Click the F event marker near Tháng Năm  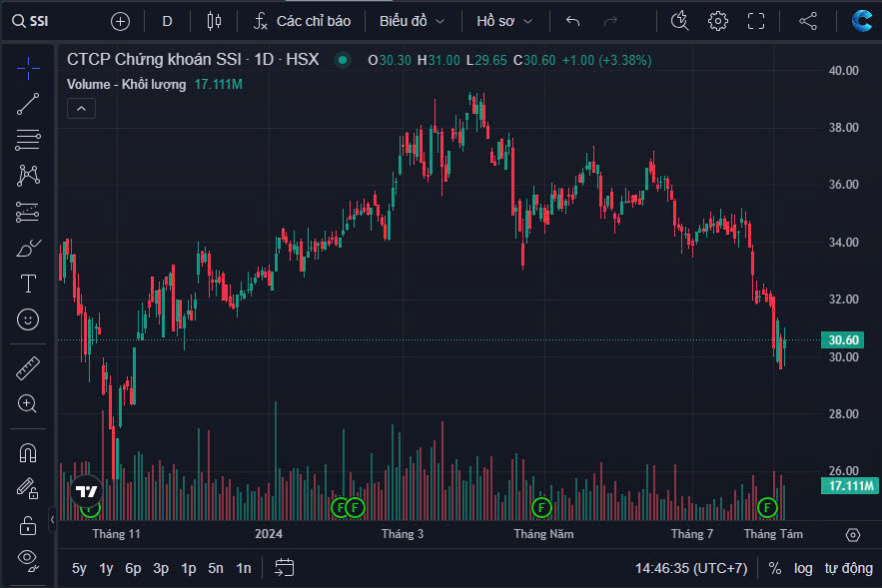(x=541, y=507)
